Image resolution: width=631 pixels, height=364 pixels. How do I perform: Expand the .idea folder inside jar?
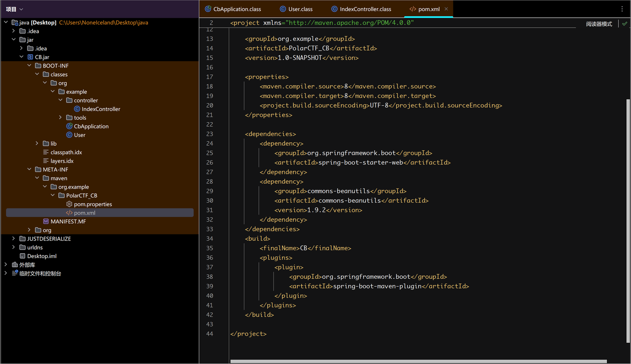[x=22, y=48]
